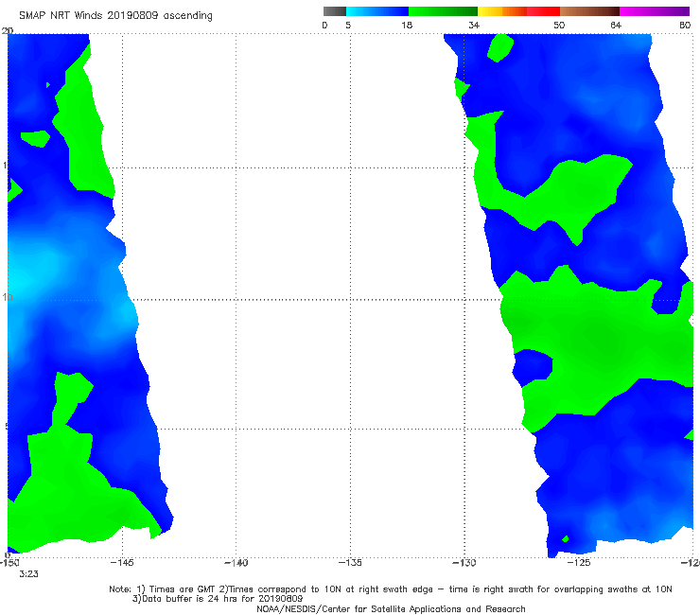Click the brown segment of the color bar
The width and height of the screenshot is (700, 615).
tap(589, 11)
